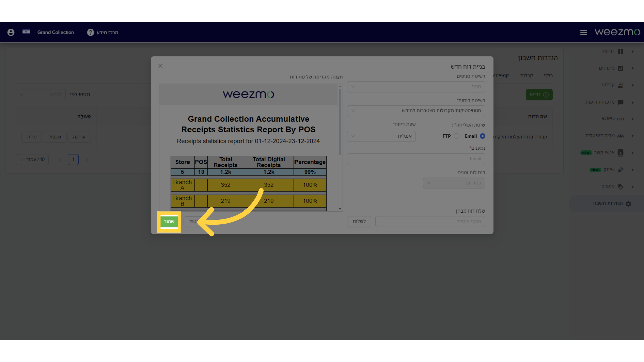
Task: Click the preview scrollbar up arrow
Action: click(x=340, y=87)
